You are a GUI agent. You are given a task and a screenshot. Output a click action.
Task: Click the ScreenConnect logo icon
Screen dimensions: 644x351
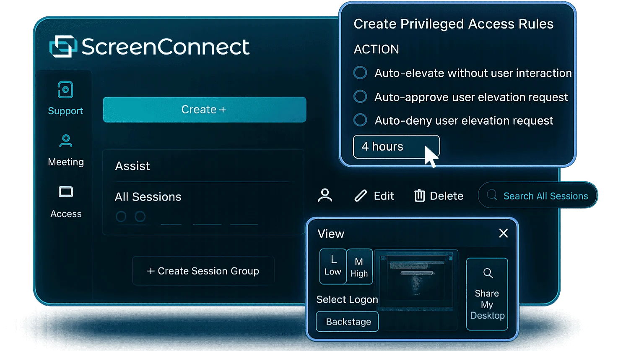[x=63, y=46]
